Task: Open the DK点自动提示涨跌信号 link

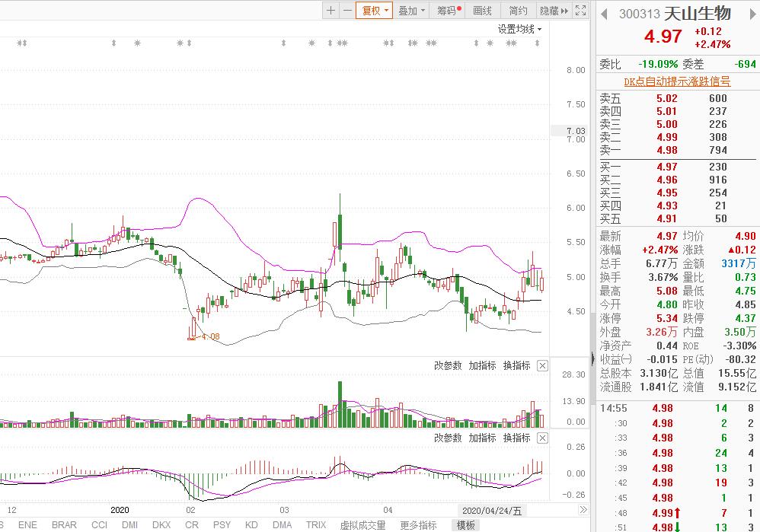Action: (x=677, y=81)
